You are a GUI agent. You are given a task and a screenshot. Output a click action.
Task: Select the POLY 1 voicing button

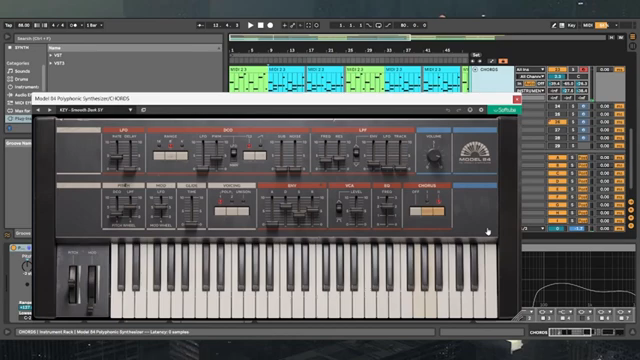[220, 211]
